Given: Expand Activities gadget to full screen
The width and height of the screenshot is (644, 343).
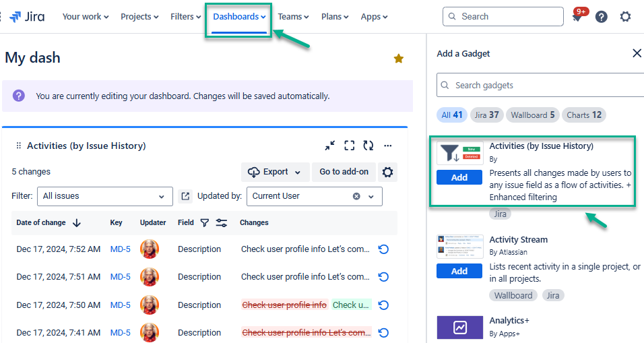Looking at the screenshot, I should (350, 146).
